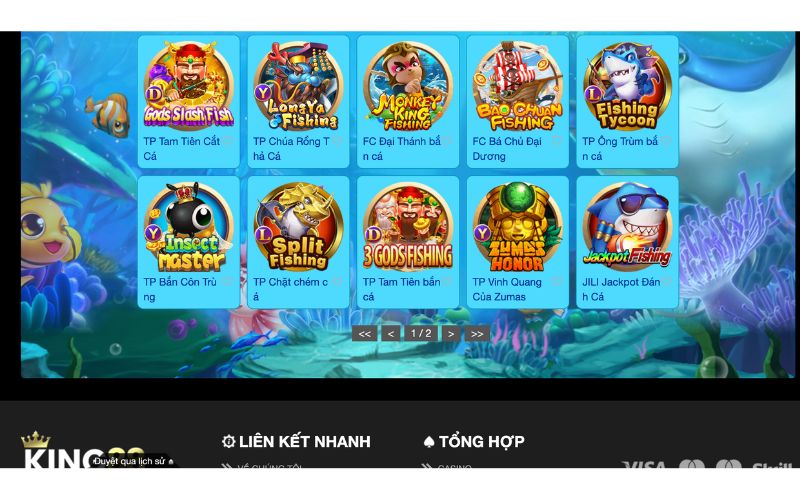Open the Zumas Honor game icon
Viewport: 800px width, 500px height.
(517, 226)
